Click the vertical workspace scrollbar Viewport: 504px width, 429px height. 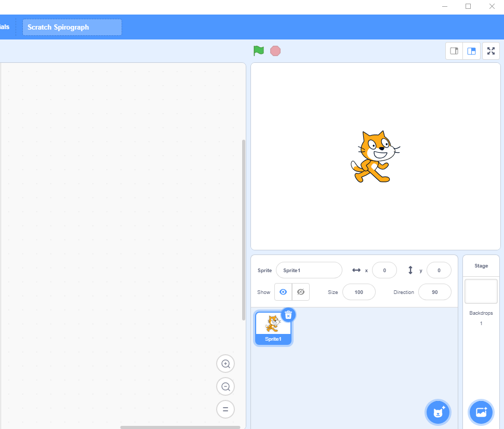click(x=244, y=230)
